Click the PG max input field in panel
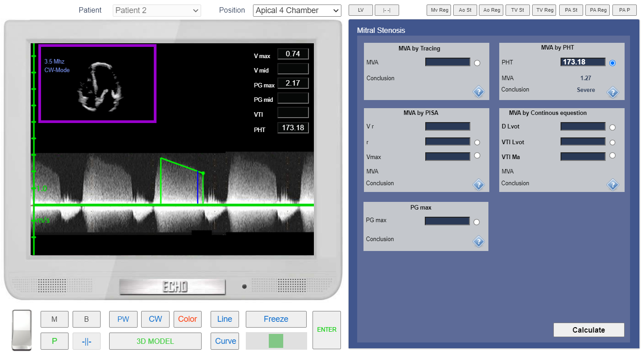 coord(447,221)
